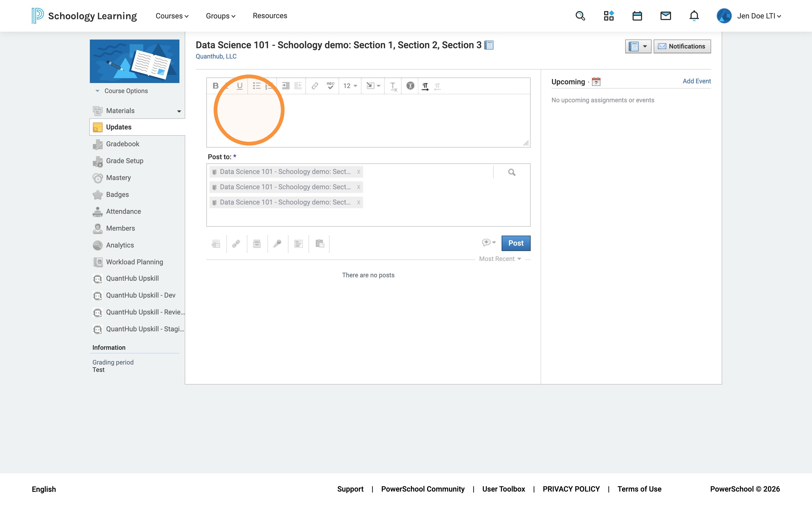The height and width of the screenshot is (505, 812).
Task: Decrease indent in the editor toolbar
Action: 298,86
